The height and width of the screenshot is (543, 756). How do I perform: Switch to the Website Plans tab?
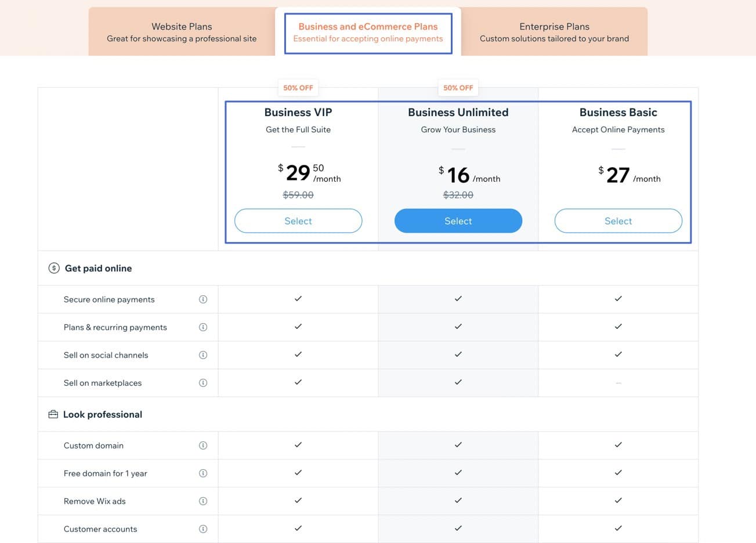pos(182,32)
